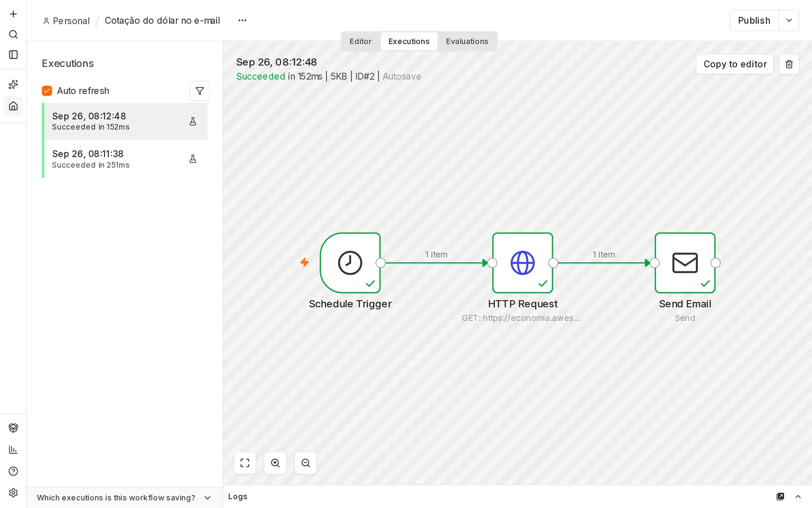Viewport: 812px width, 508px height.
Task: Open the templates cube icon in sidebar
Action: pos(13,428)
